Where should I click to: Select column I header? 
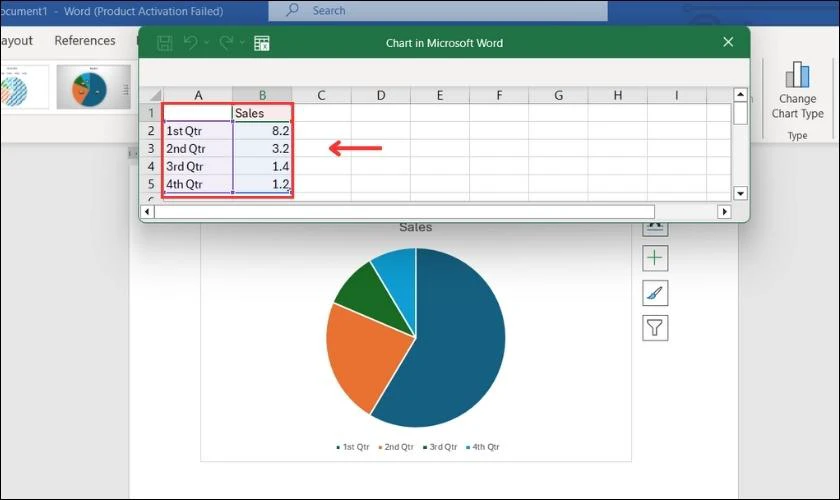tap(677, 95)
